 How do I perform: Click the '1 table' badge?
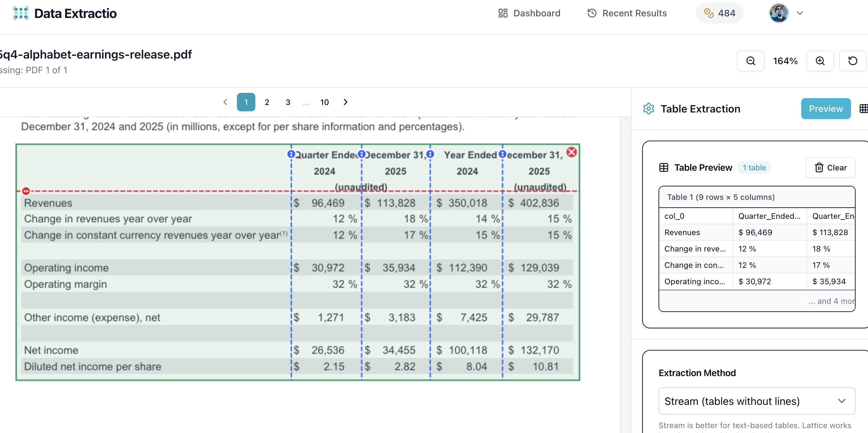pyautogui.click(x=754, y=168)
